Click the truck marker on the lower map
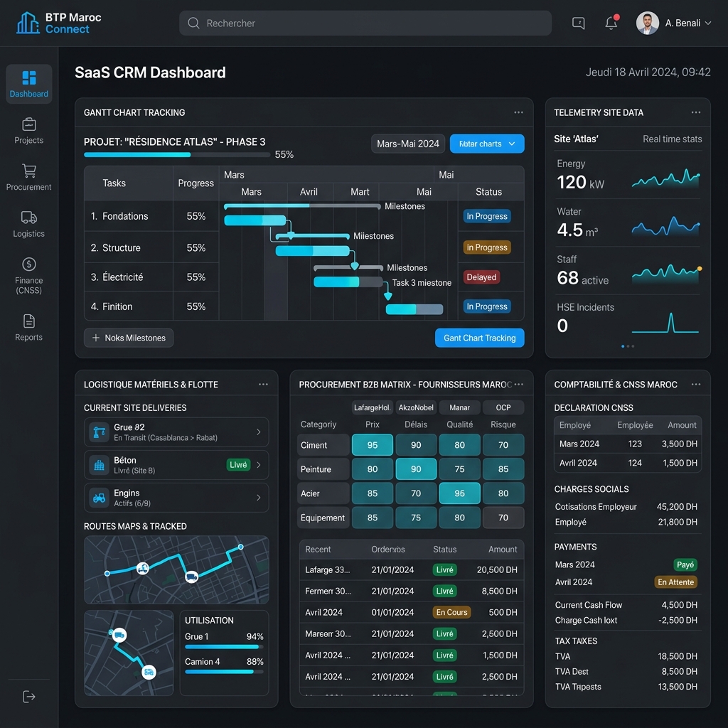Screen dimensions: 728x728 (119, 635)
